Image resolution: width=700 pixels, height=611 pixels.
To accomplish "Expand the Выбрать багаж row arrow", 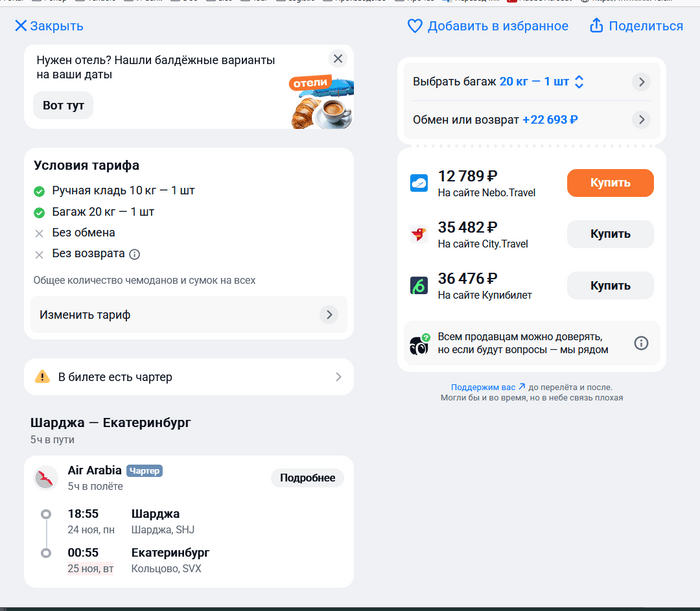I will [641, 82].
